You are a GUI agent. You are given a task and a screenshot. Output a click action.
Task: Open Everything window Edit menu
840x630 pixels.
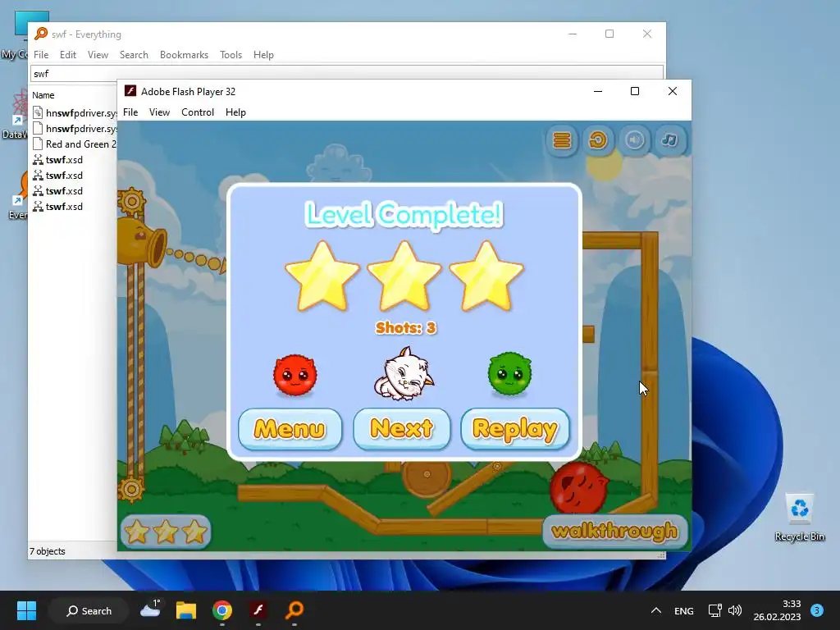tap(67, 55)
